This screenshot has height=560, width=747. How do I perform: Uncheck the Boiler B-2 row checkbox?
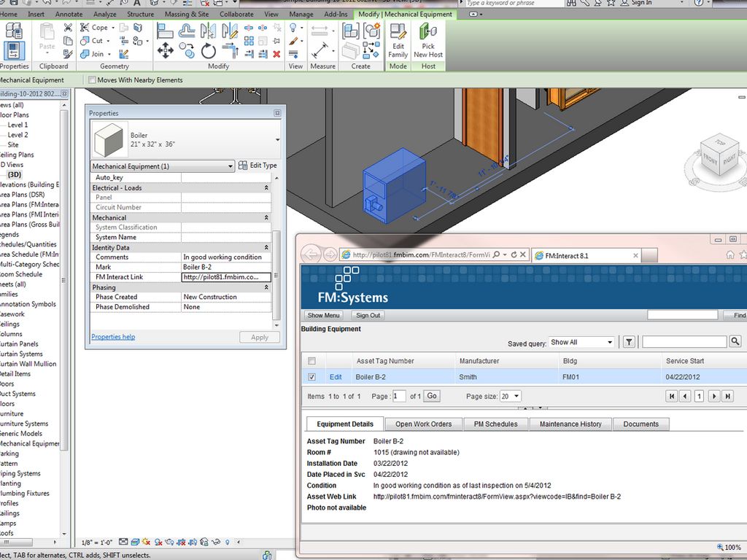[x=312, y=377]
